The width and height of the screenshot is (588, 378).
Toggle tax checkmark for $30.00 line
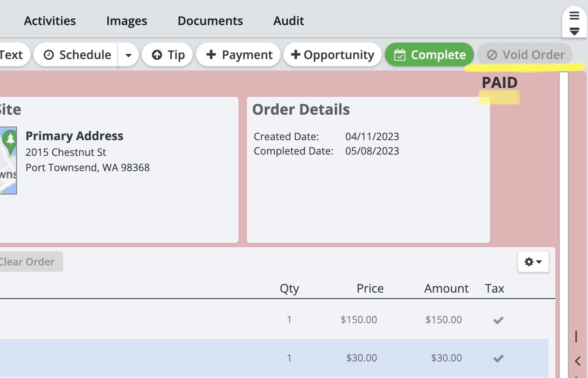[498, 358]
